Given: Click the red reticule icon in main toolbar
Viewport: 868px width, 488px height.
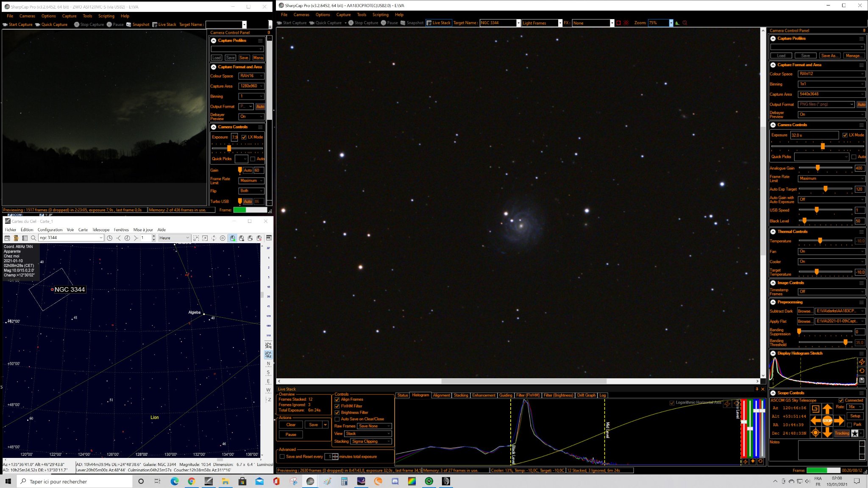Looking at the screenshot, I should (x=626, y=23).
